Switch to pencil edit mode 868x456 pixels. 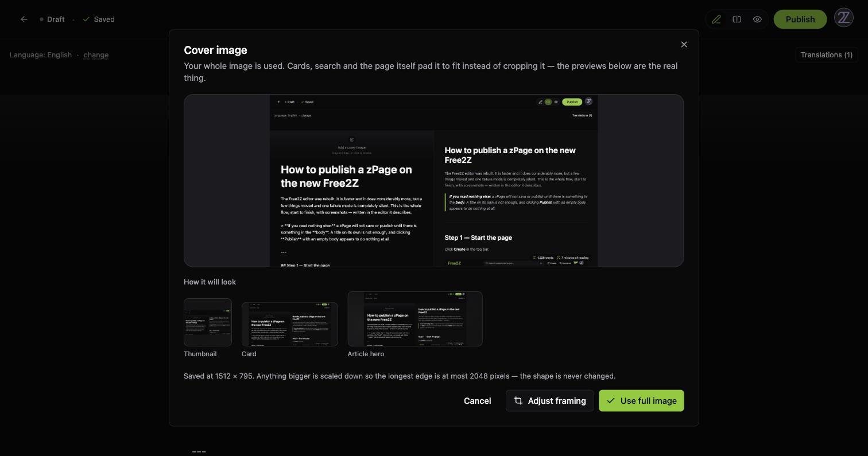click(x=716, y=20)
